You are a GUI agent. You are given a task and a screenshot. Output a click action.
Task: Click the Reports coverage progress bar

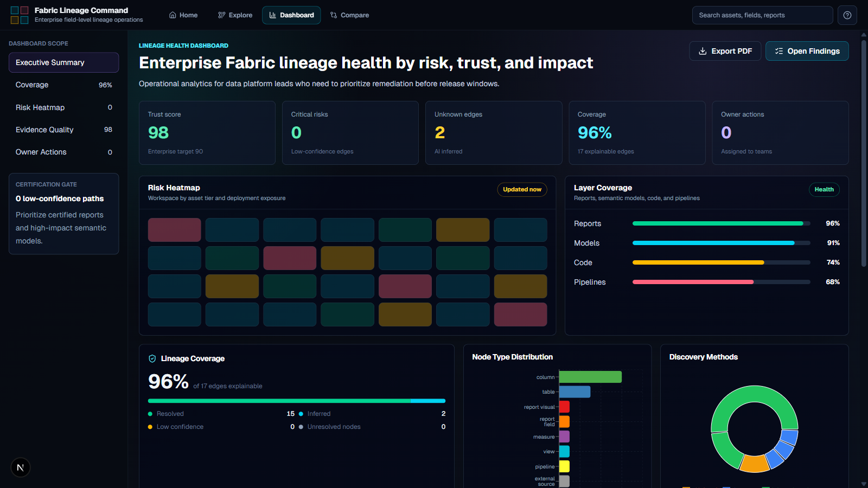click(x=722, y=223)
